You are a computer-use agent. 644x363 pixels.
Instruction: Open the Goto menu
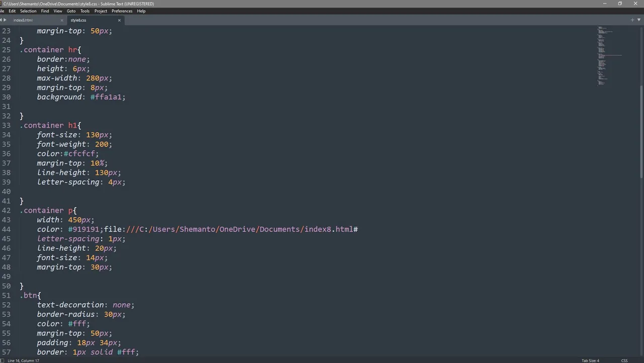(71, 11)
